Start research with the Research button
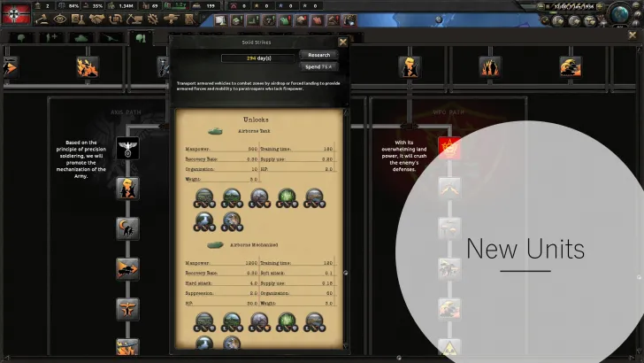This screenshot has width=644, height=363. click(x=318, y=55)
